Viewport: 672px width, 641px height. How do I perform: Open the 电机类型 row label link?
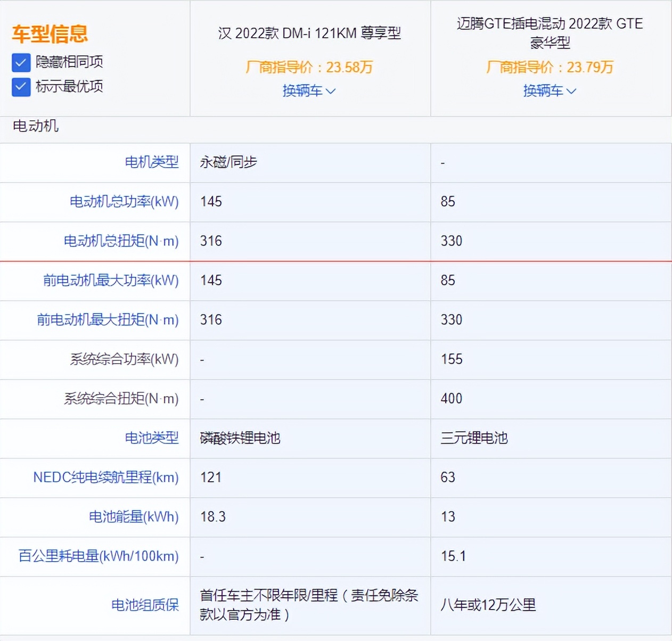coord(152,162)
